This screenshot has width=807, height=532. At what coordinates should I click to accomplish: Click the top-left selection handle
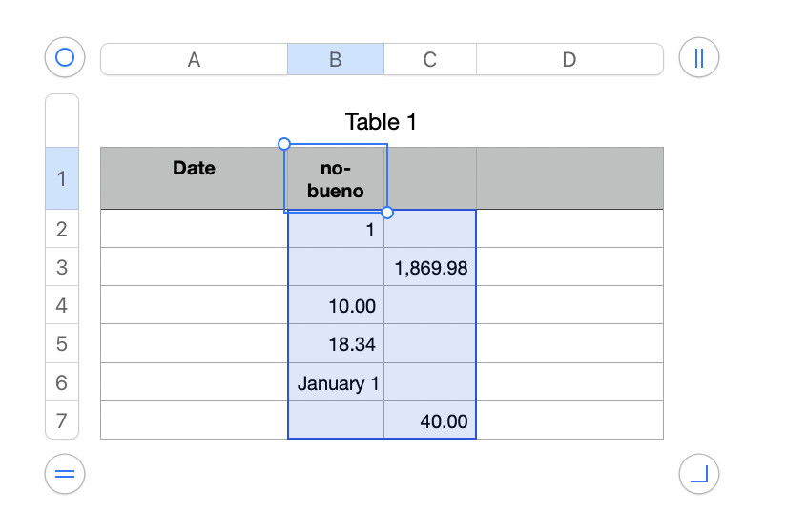click(x=283, y=144)
